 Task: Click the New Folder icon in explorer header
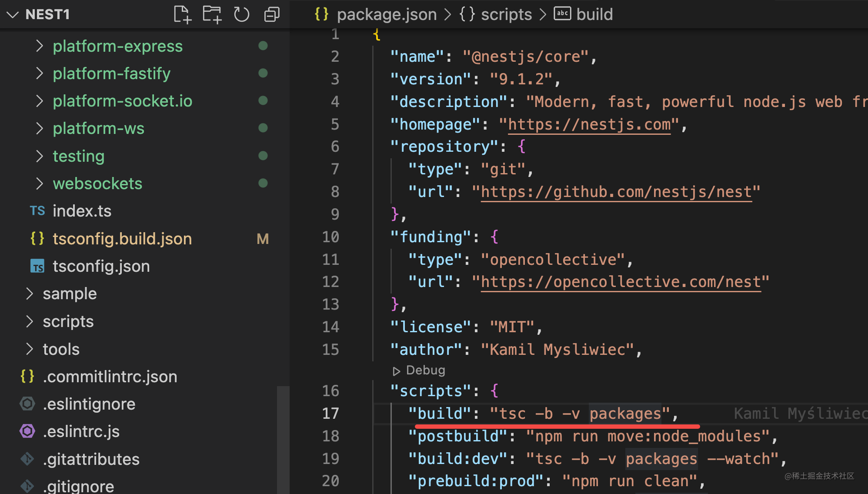pyautogui.click(x=212, y=14)
